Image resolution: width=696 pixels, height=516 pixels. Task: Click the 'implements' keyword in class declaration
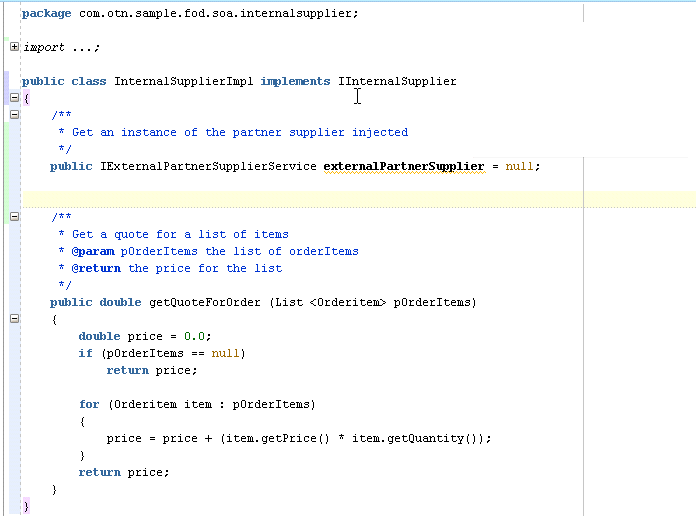[295, 81]
